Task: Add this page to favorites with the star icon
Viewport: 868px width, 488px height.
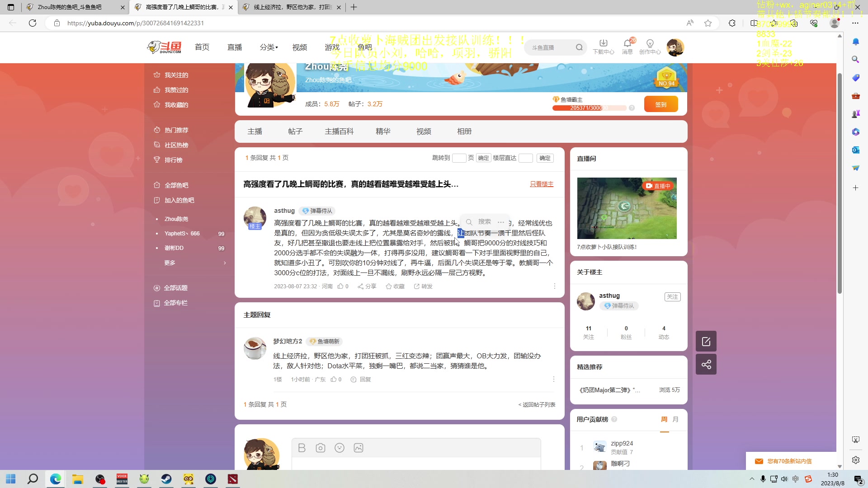Action: pos(708,23)
